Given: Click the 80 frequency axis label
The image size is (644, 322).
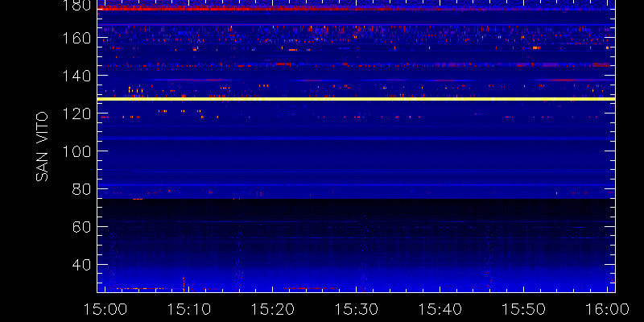Looking at the screenshot, I should coord(81,189).
